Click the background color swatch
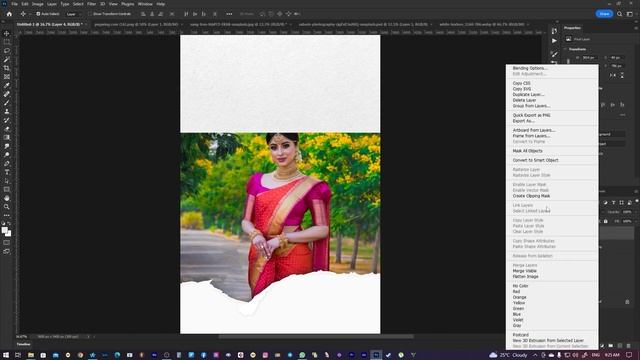 point(8,233)
